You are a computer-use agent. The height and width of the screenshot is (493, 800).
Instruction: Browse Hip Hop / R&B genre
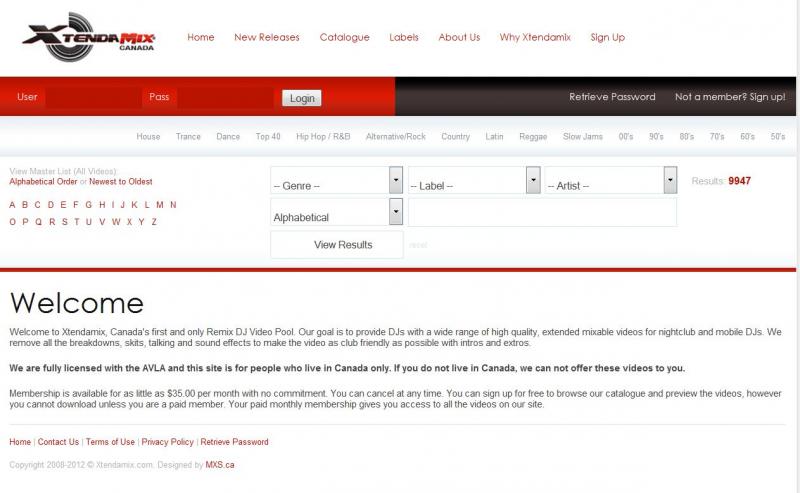(x=323, y=136)
